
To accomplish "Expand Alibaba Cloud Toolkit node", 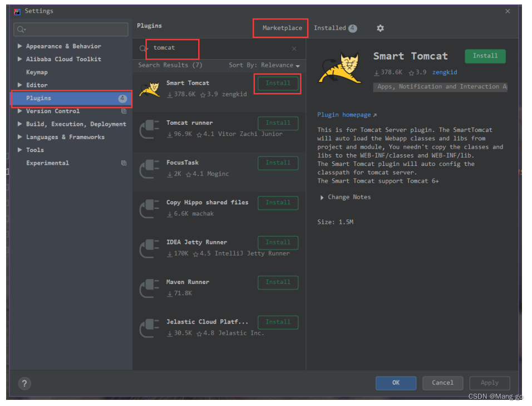I will pos(19,58).
